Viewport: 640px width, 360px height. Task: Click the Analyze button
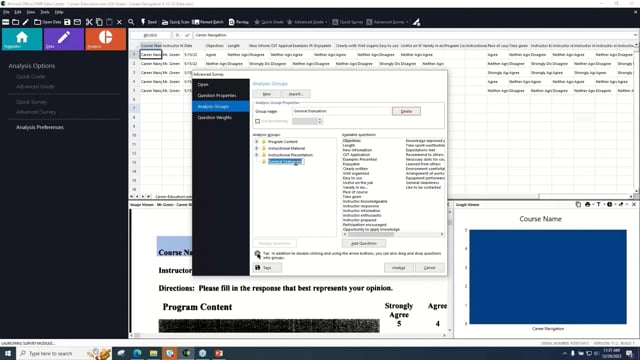399,268
